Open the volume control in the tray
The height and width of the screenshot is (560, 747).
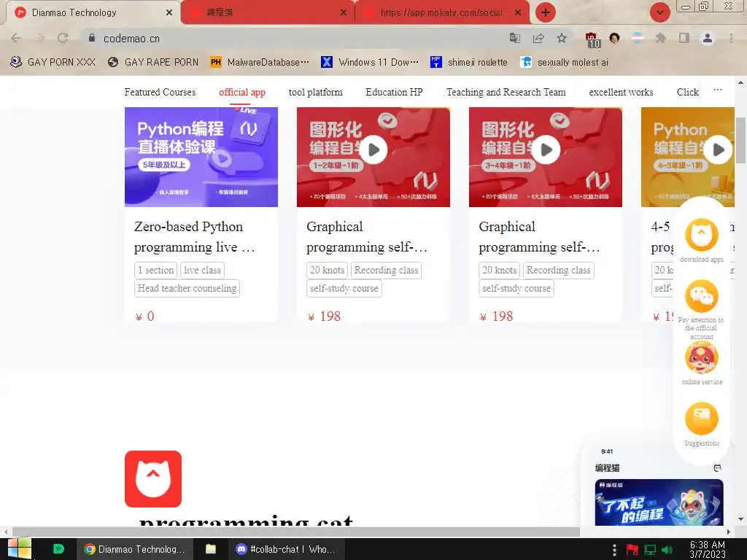pyautogui.click(x=667, y=550)
